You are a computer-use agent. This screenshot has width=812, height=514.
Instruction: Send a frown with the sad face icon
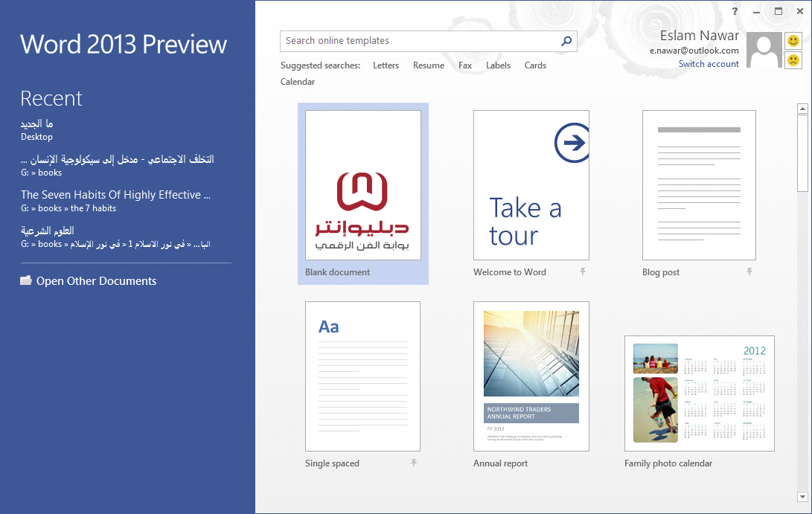pos(793,60)
